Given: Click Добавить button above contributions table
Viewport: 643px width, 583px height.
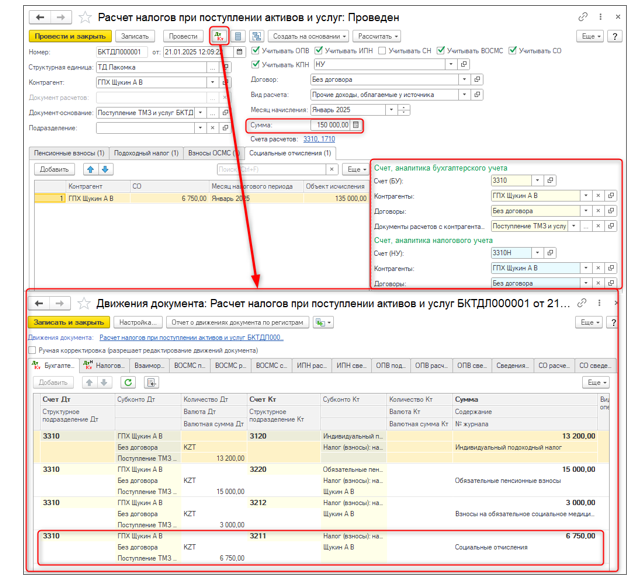Looking at the screenshot, I should point(54,169).
